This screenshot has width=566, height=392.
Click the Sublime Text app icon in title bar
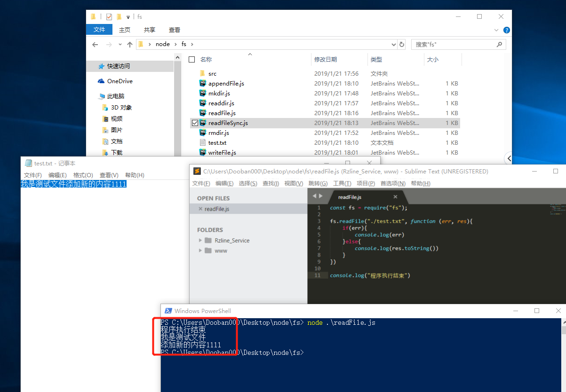(x=196, y=172)
